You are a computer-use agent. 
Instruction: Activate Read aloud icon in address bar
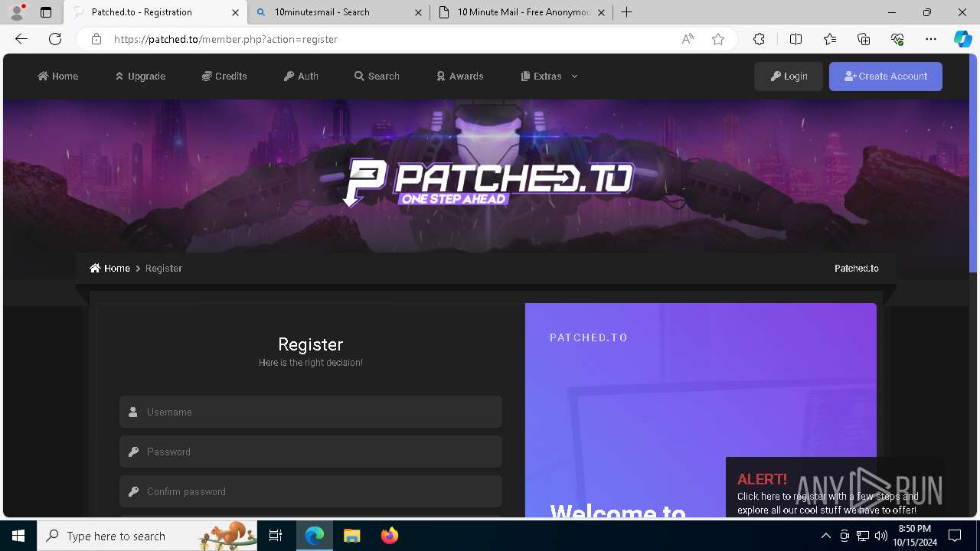(x=688, y=39)
